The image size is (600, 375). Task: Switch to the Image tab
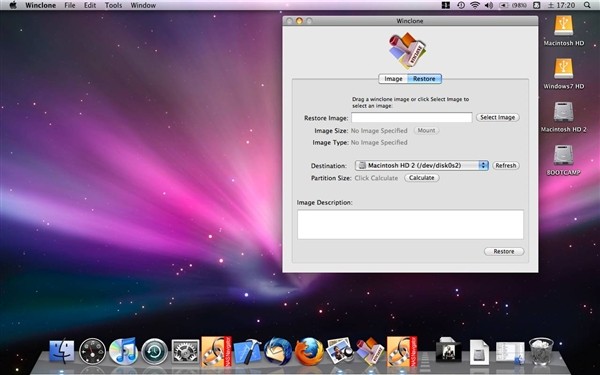[393, 79]
